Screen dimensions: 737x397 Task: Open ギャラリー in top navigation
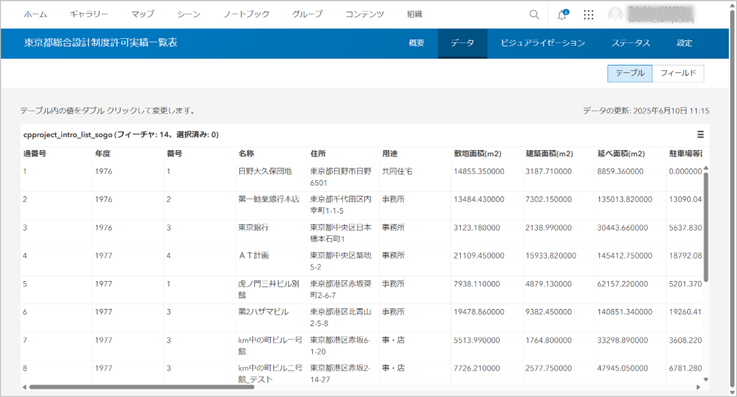[x=89, y=14]
